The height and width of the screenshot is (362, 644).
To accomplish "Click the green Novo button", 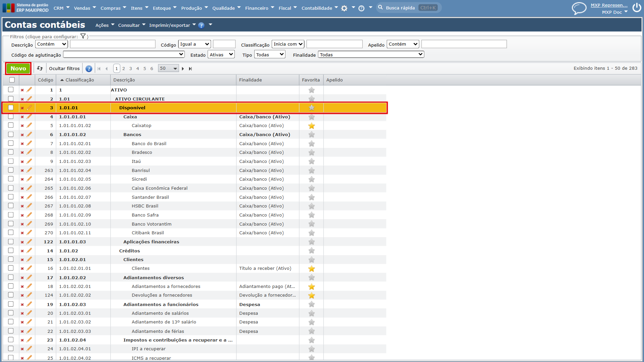I will [18, 68].
